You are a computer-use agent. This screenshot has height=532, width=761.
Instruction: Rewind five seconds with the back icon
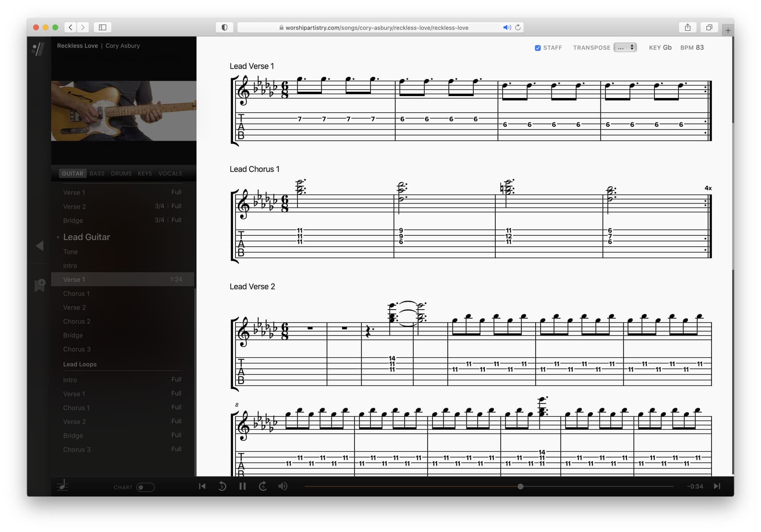(222, 486)
